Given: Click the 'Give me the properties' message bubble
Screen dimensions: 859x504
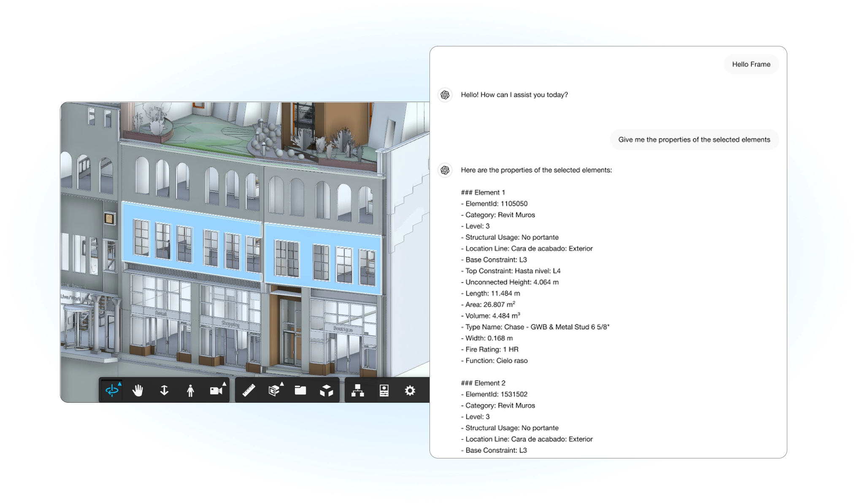Looking at the screenshot, I should click(694, 140).
